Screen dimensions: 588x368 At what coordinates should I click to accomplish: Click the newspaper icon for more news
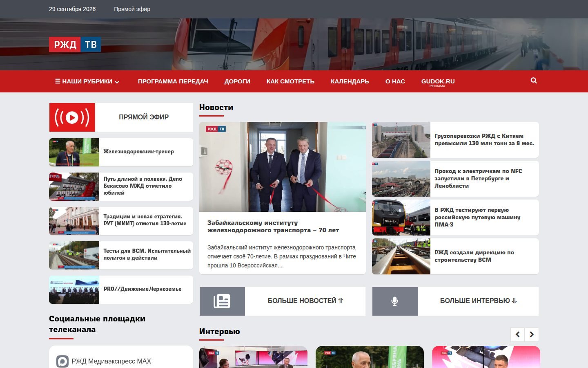(222, 301)
